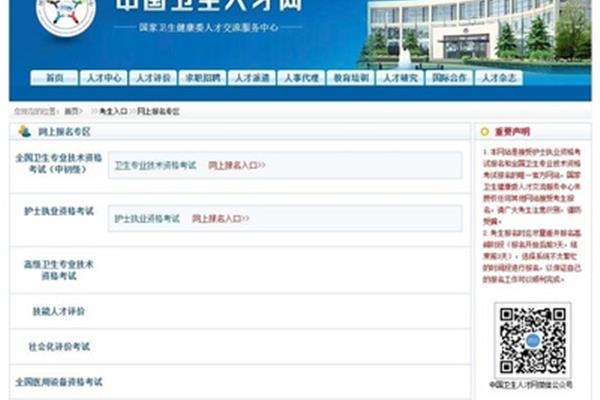
Task: Click the 重要声明 panel heading
Action: click(512, 132)
